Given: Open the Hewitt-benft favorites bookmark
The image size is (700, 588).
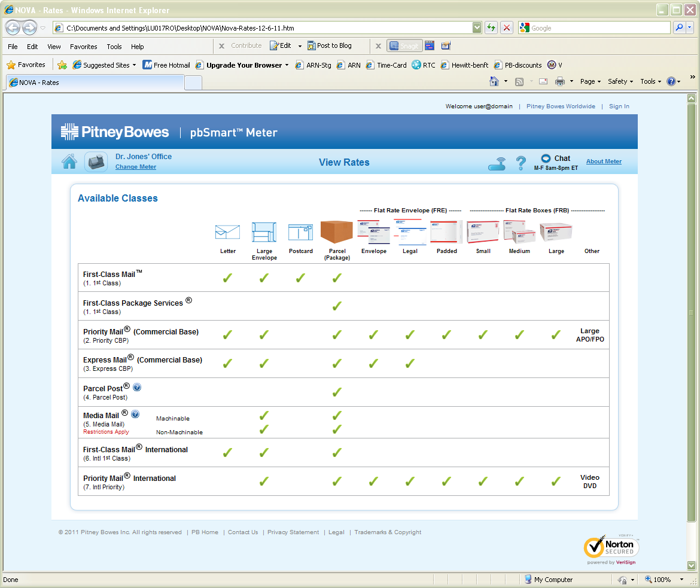Looking at the screenshot, I should [464, 65].
